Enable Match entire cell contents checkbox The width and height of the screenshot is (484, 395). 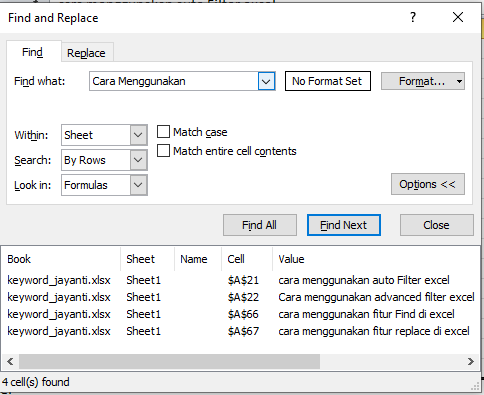pos(163,151)
